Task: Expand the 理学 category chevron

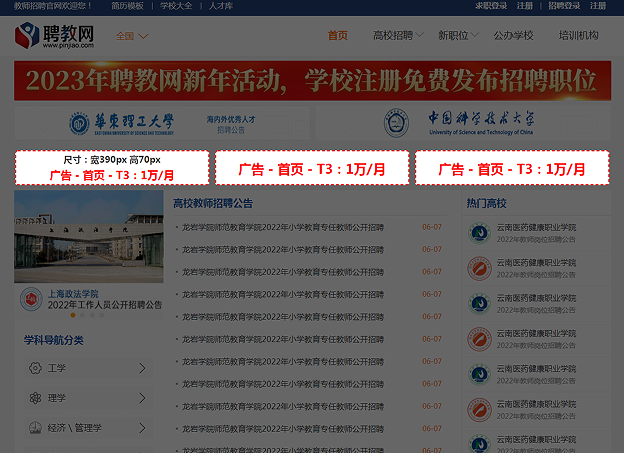Action: coord(142,398)
